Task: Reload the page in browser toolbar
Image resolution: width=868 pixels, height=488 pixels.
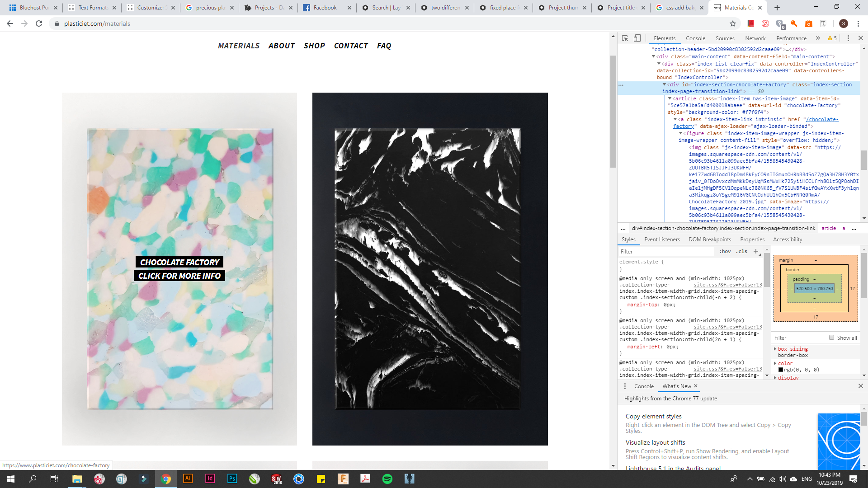Action: [x=39, y=23]
